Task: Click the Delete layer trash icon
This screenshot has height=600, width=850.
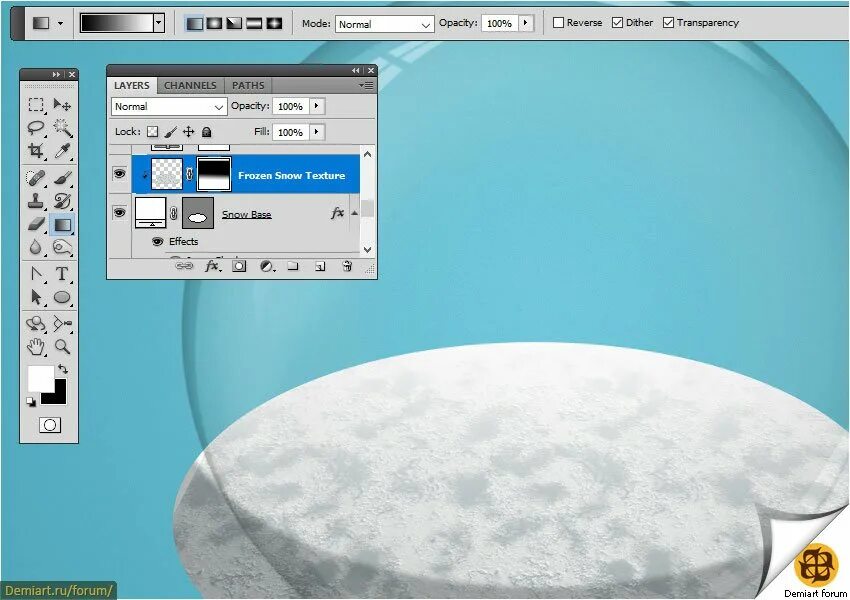Action: pyautogui.click(x=347, y=266)
